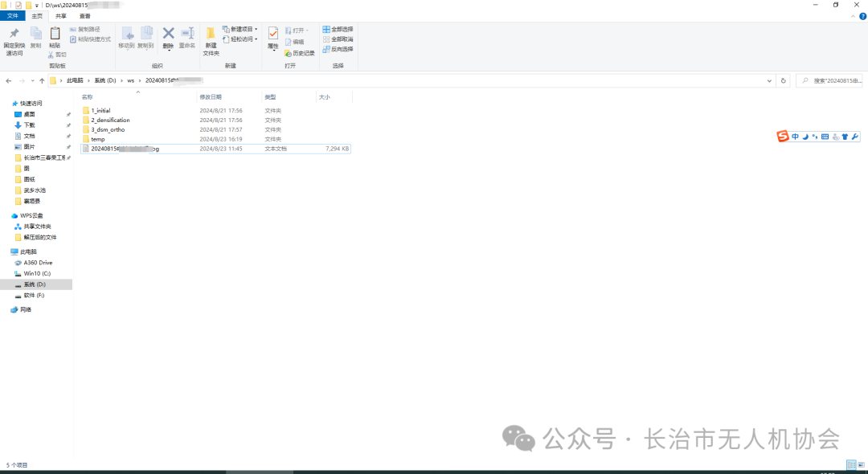Click the 剪切 scissors icon

click(51, 55)
